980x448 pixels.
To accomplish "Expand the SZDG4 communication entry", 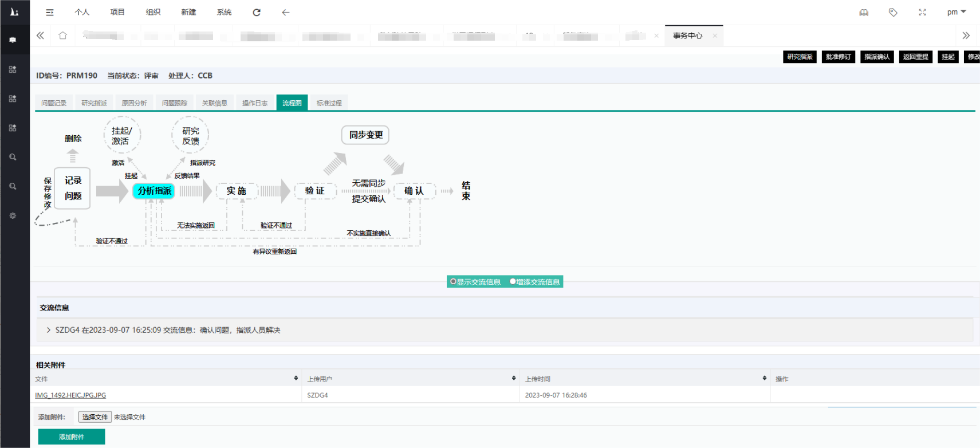I will (49, 330).
